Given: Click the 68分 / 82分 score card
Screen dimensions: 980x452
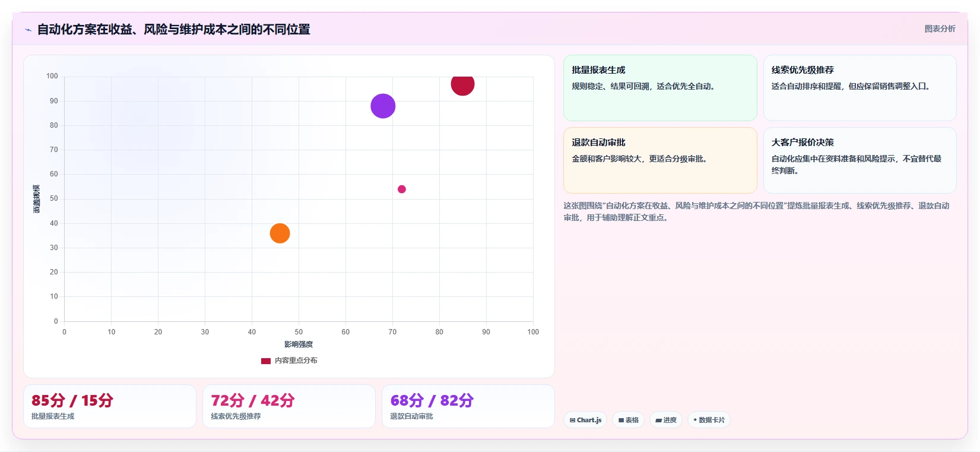Looking at the screenshot, I should coord(468,406).
